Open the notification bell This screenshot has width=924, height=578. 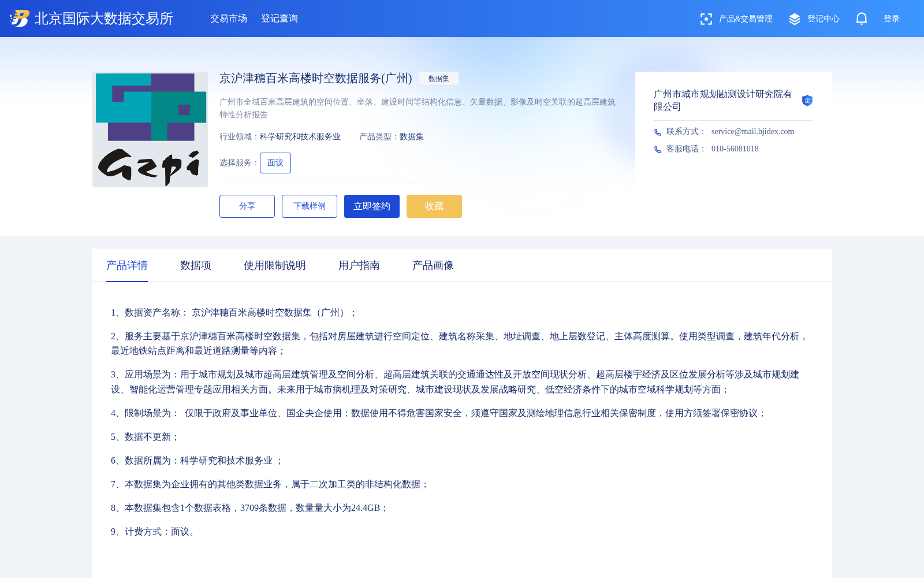point(861,18)
